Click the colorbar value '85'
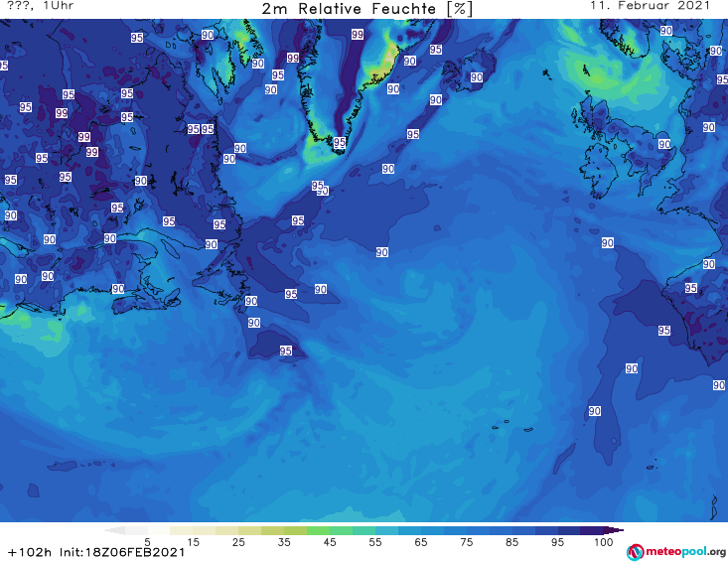Image resolution: width=728 pixels, height=562 pixels. coord(511,542)
